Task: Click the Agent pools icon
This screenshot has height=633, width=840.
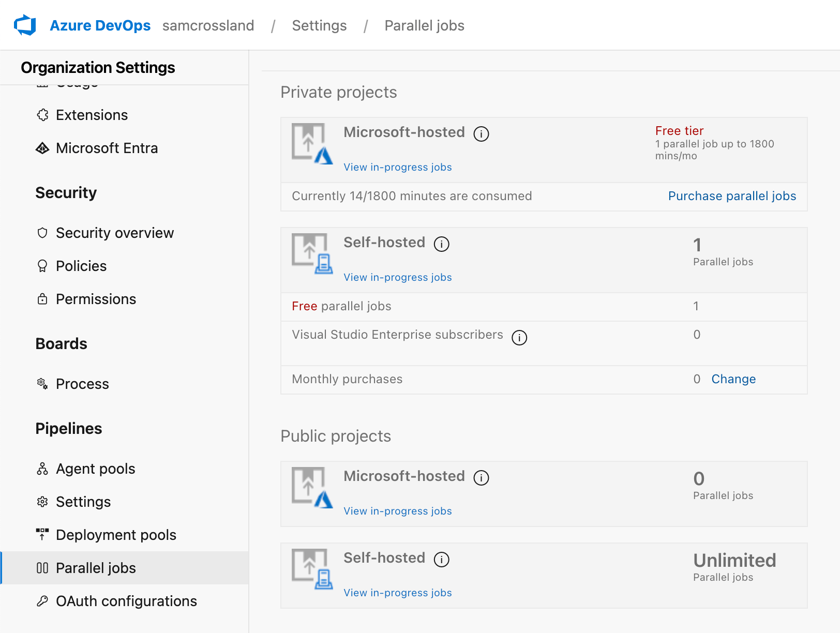Action: 42,469
